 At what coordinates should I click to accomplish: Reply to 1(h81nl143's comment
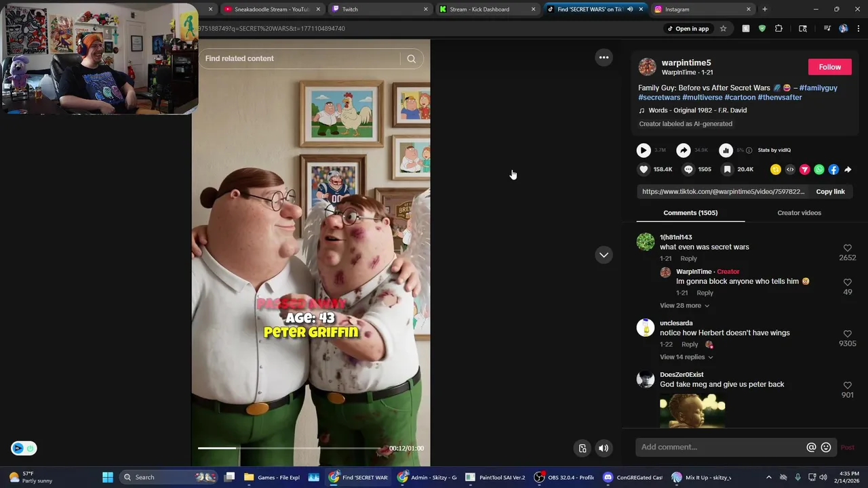688,258
